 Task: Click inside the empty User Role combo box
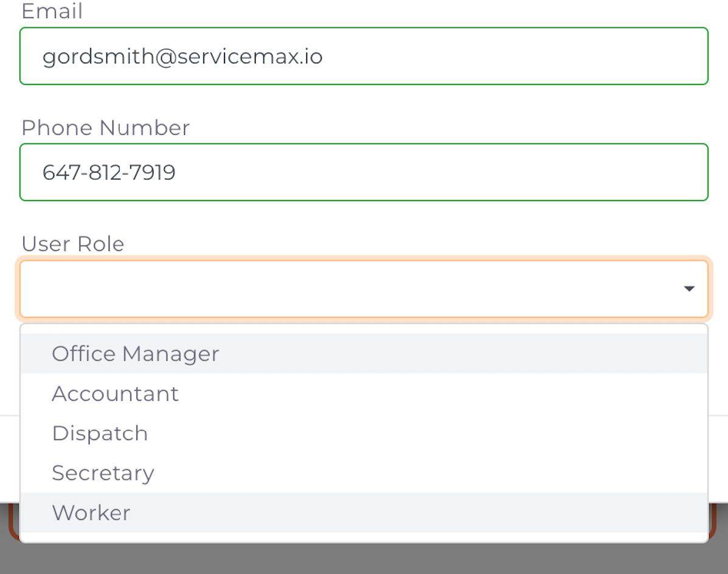point(364,289)
